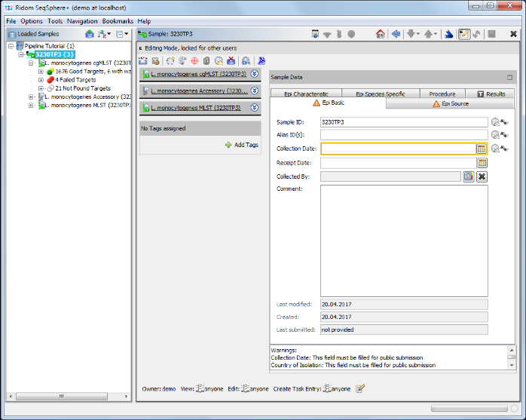This screenshot has height=420, width=526.
Task: Open the Help menu
Action: pos(144,21)
